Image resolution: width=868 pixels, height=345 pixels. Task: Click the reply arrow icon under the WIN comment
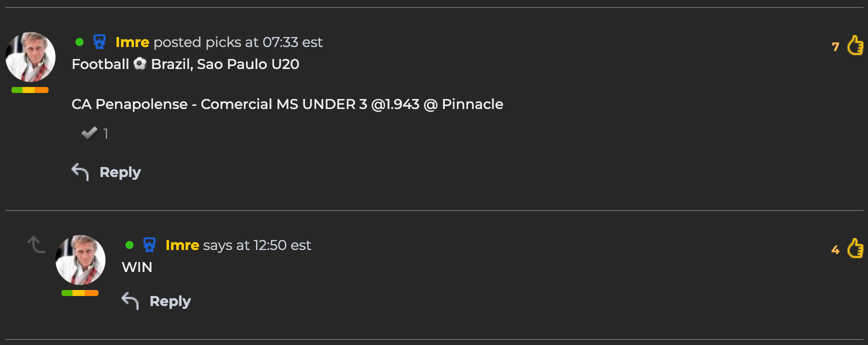click(130, 301)
